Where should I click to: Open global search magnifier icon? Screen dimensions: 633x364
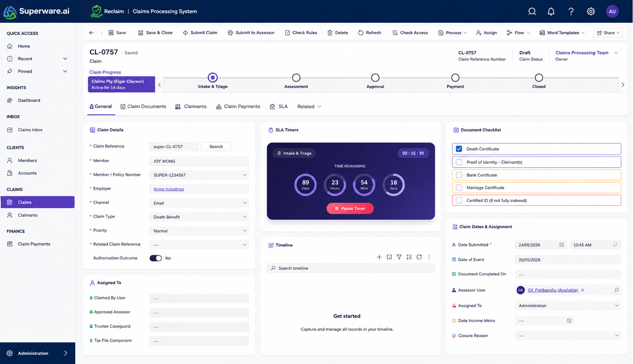(x=532, y=11)
